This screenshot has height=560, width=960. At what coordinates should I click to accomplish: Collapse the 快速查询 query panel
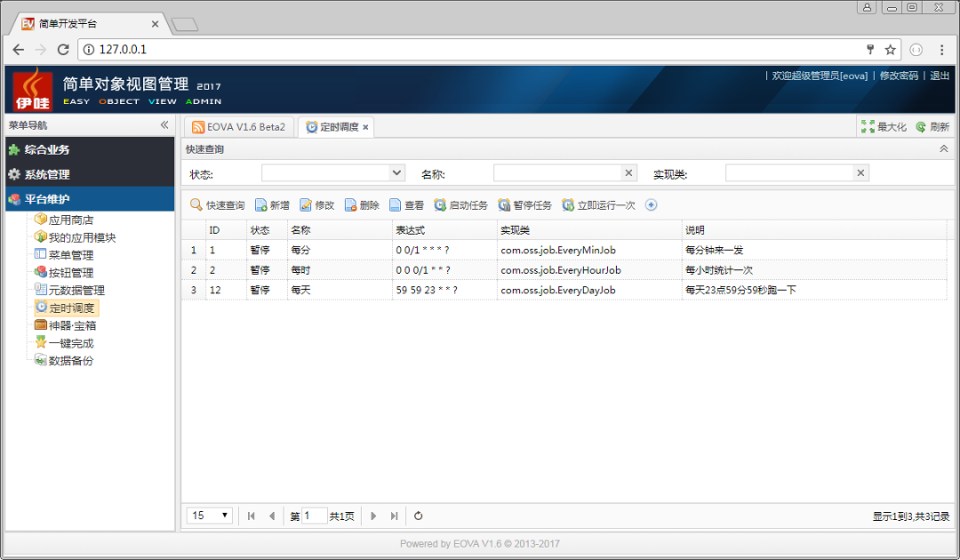pyautogui.click(x=943, y=149)
